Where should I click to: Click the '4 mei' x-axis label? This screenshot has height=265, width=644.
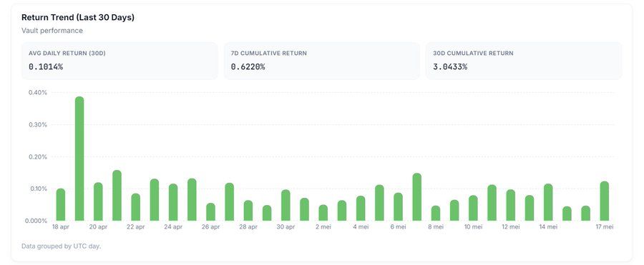tap(361, 226)
